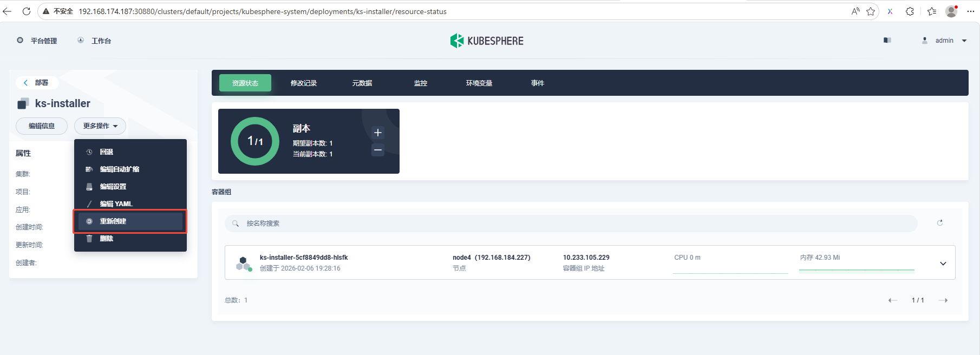Click the recreate icon in menu
This screenshot has height=355, width=980.
point(89,221)
